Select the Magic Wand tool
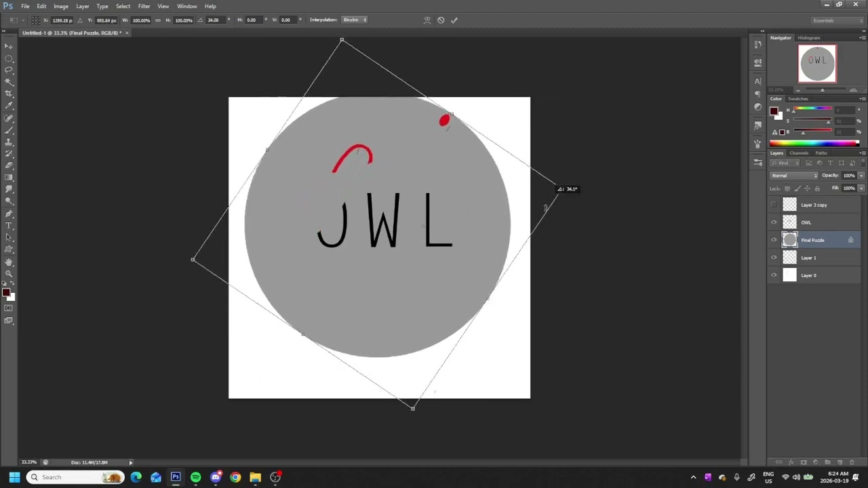Image resolution: width=868 pixels, height=488 pixels. (9, 82)
